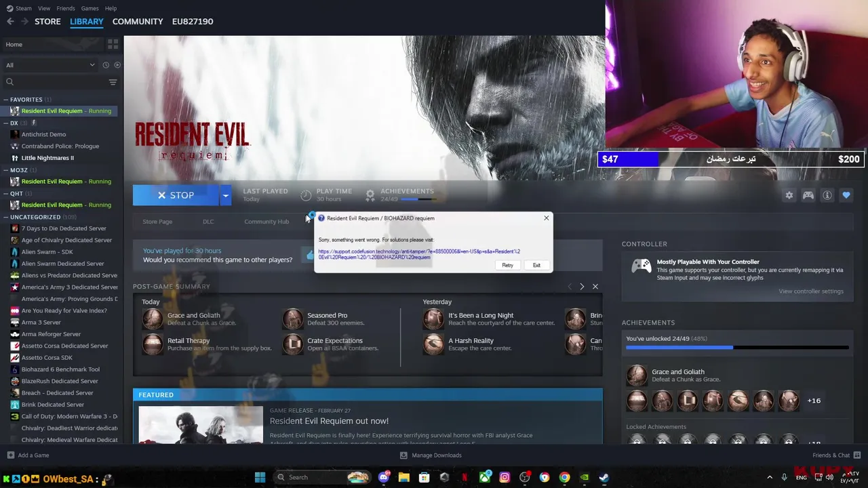Open Manage Downloads
Screen dimensions: 868x488
click(x=431, y=455)
